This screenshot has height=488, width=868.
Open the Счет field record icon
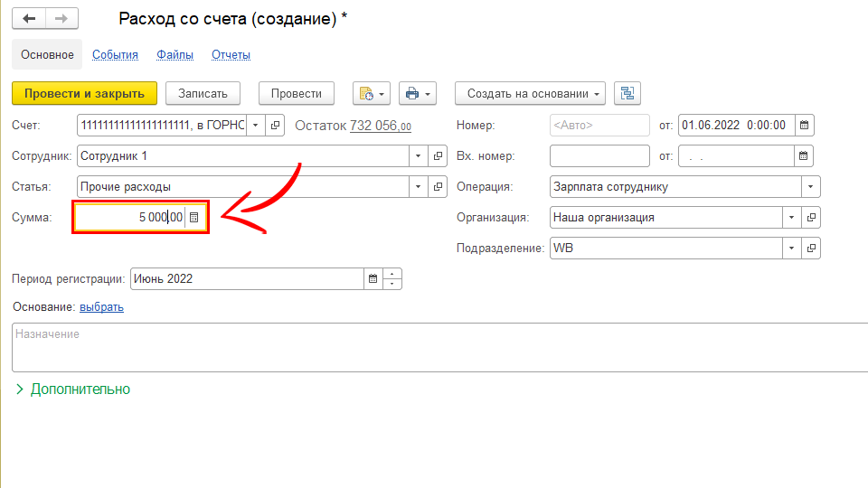click(276, 126)
